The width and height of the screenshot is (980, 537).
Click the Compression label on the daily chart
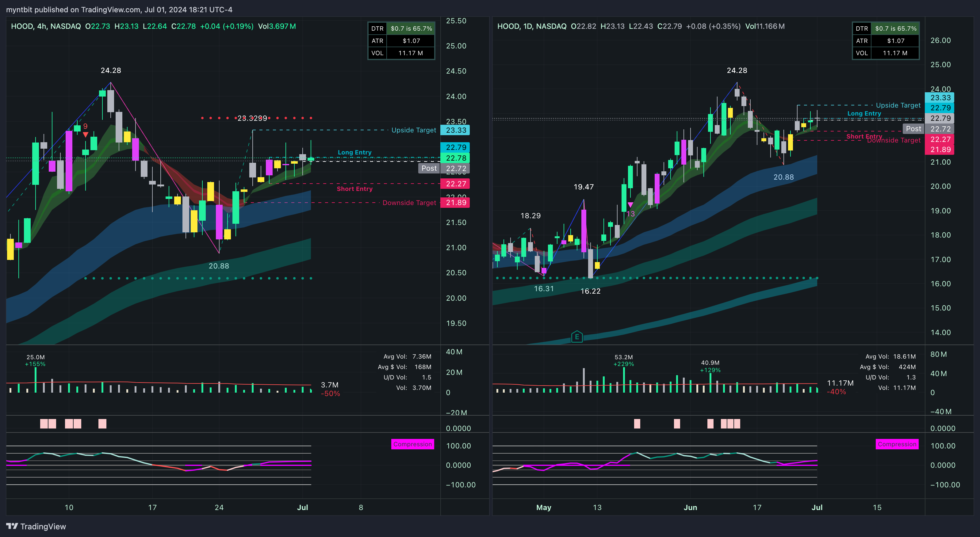pos(897,444)
